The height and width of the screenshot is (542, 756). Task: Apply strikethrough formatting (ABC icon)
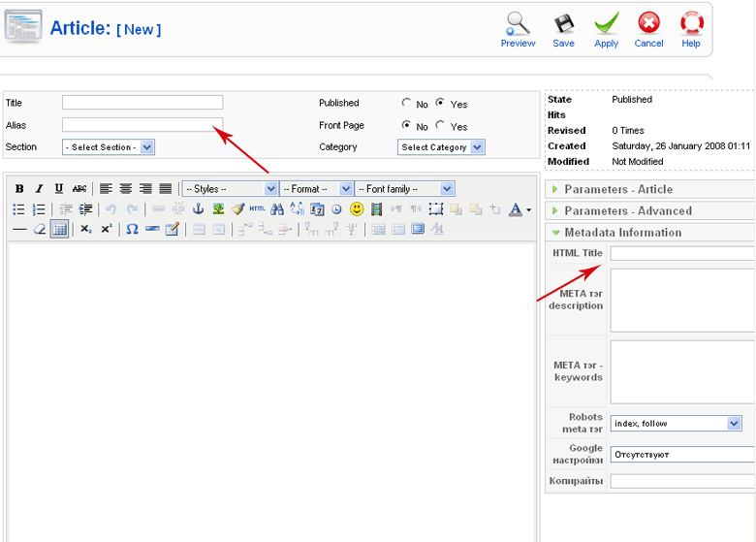[x=79, y=188]
